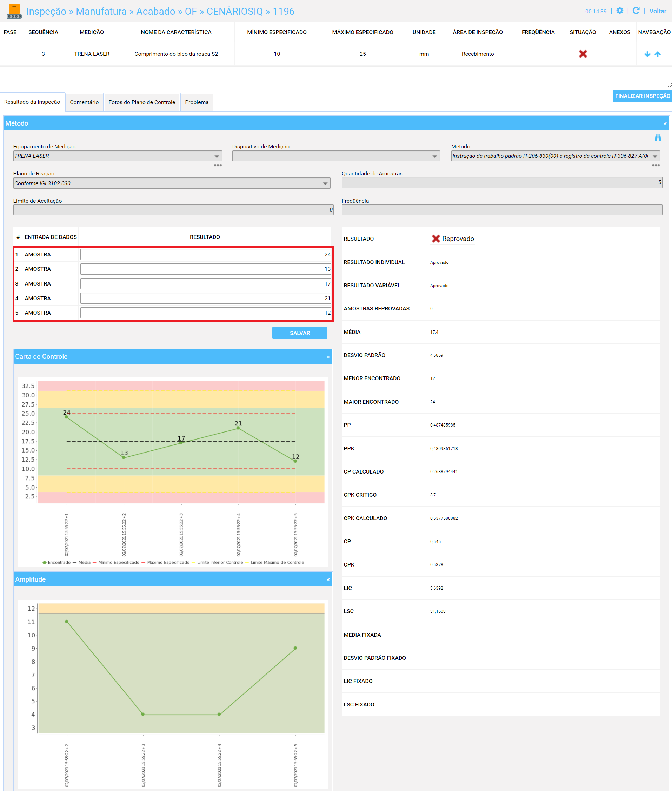672x791 pixels.
Task: Click the refresh icon next to Voltar
Action: click(636, 11)
